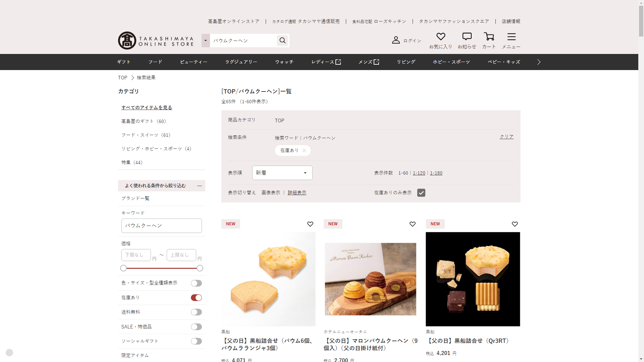Open favorites heart icon in header
644x362 pixels.
[x=440, y=37]
